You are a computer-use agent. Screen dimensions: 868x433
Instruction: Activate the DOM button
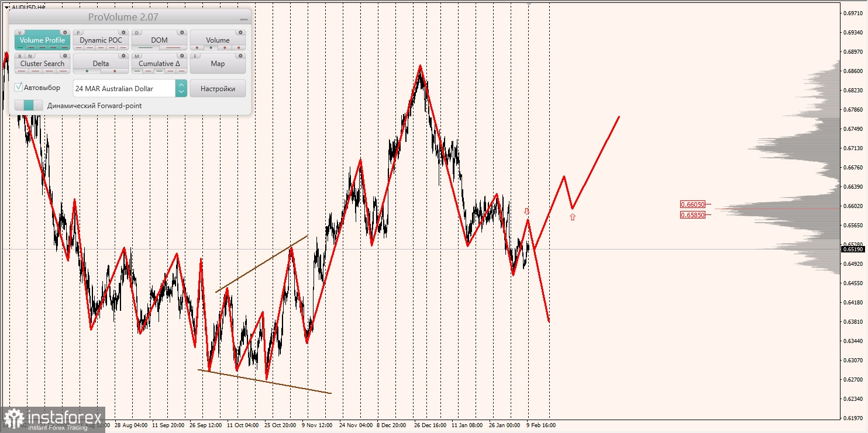[x=159, y=40]
